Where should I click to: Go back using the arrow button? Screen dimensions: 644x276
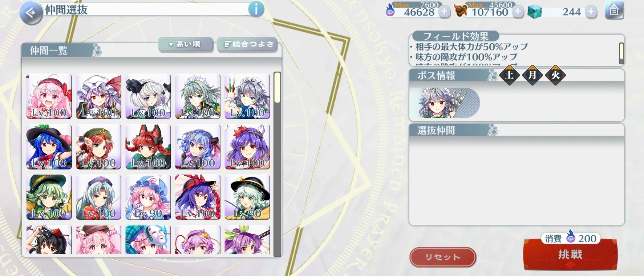pos(31,13)
